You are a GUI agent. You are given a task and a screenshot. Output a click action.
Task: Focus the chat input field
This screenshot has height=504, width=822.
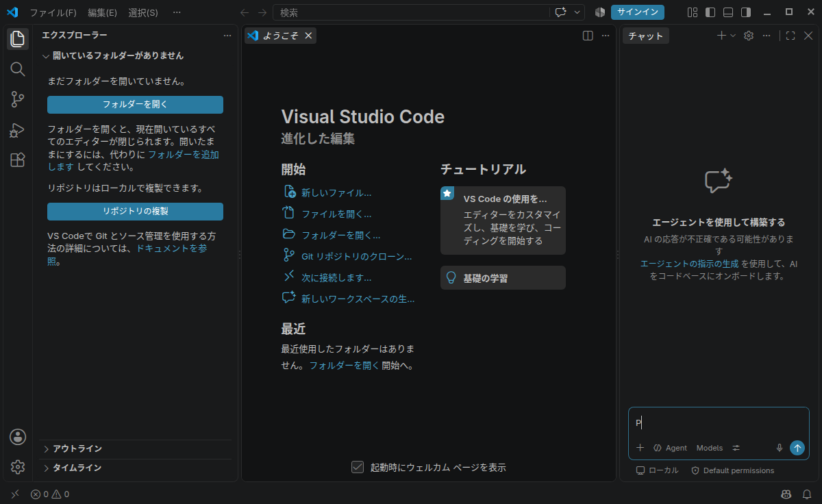coord(719,423)
